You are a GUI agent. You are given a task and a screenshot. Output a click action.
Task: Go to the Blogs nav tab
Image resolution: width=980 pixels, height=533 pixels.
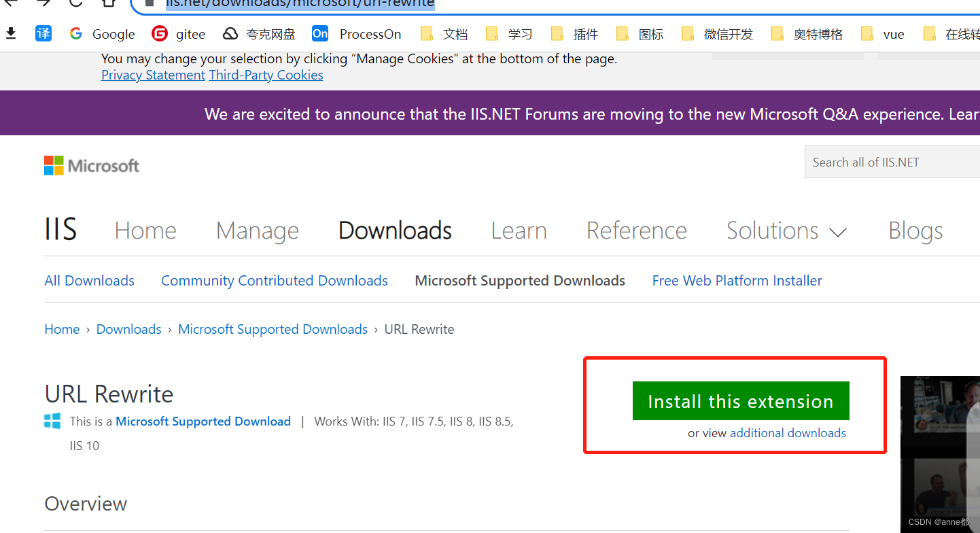pyautogui.click(x=915, y=231)
